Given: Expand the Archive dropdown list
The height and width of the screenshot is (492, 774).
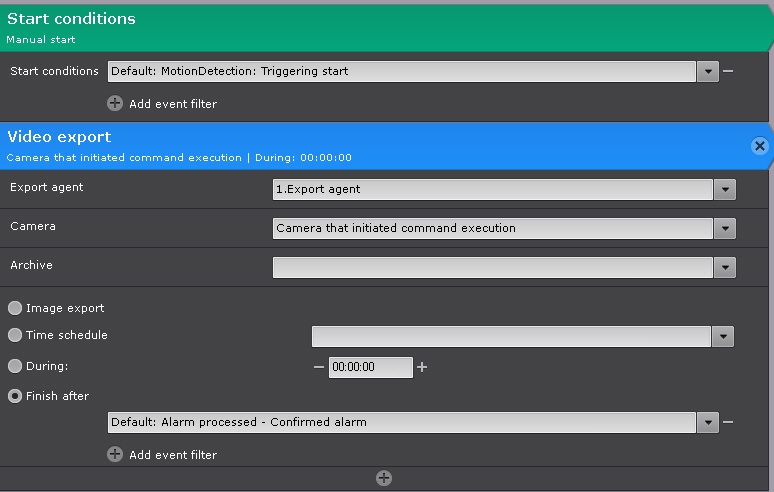Looking at the screenshot, I should tap(725, 267).
